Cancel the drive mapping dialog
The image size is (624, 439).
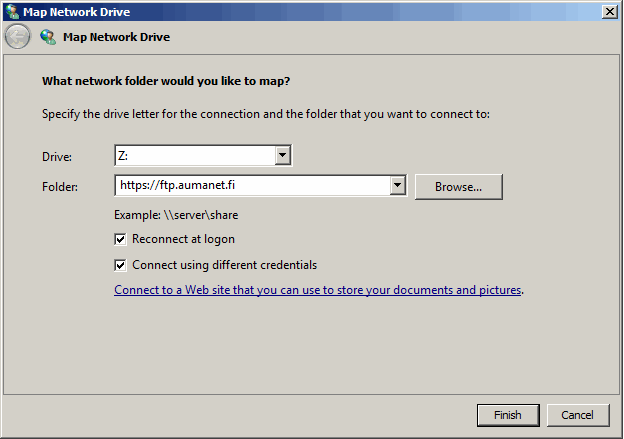(577, 415)
